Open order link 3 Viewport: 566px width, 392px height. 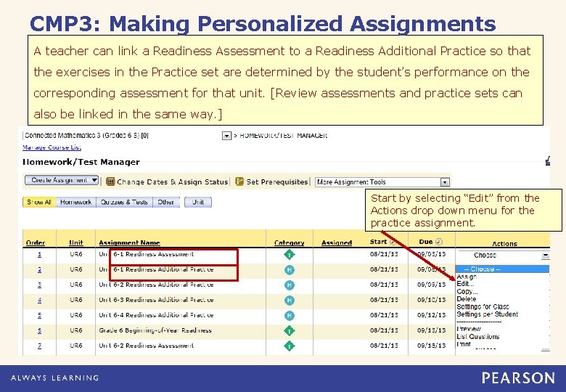[39, 285]
